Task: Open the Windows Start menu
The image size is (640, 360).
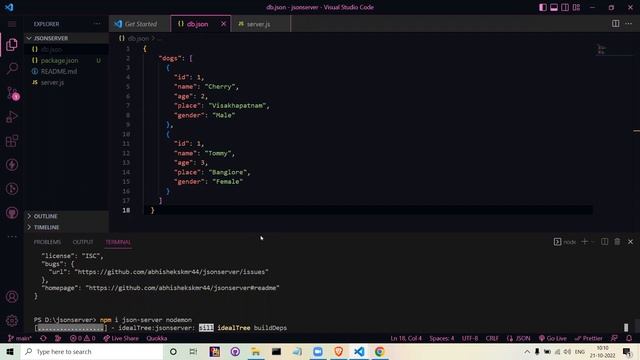Action: tap(10, 351)
